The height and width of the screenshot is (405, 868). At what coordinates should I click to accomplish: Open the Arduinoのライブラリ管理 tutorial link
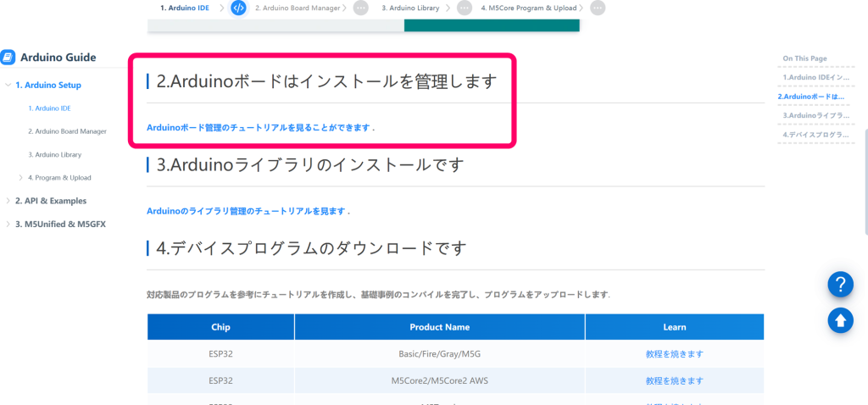pos(246,211)
